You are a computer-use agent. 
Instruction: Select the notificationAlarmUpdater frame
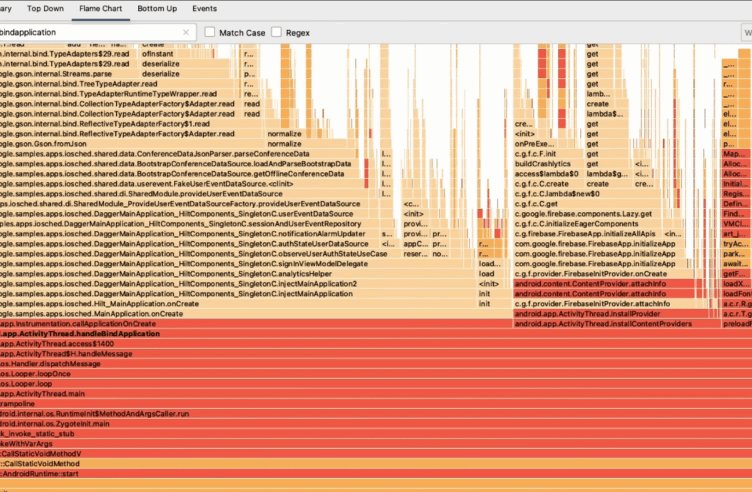(189, 234)
